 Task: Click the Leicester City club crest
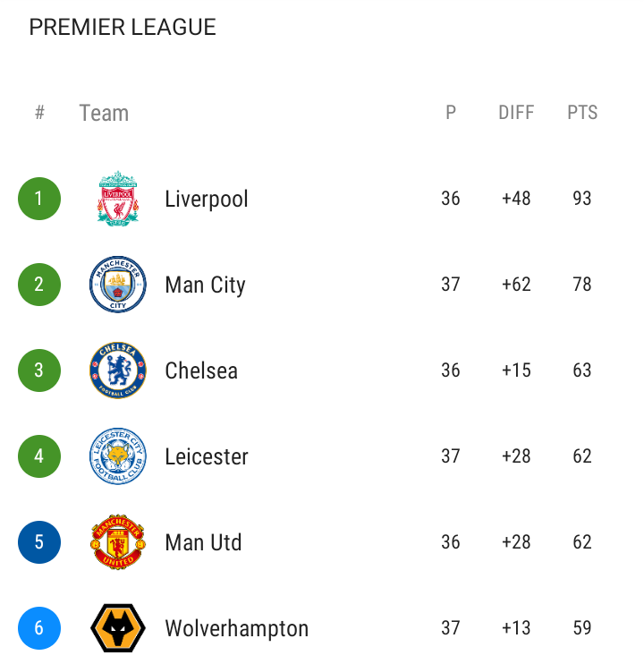point(118,456)
